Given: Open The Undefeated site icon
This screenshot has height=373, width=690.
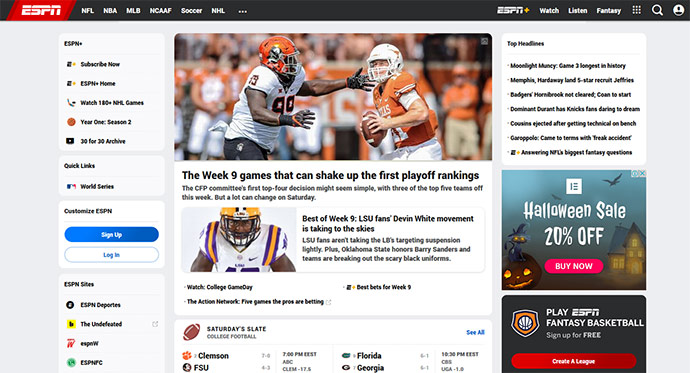Looking at the screenshot, I should click(70, 324).
